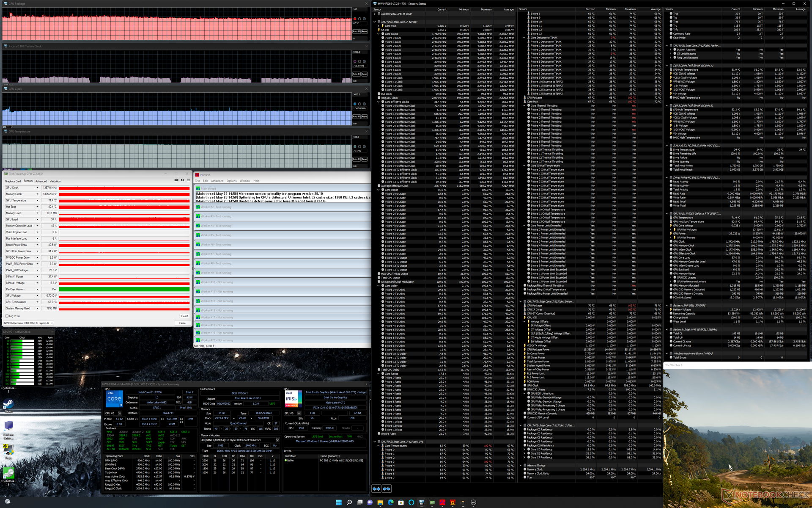The height and width of the screenshot is (508, 812).
Task: Open NVIDIA GeForce RTX 3050 Ti selector
Action: pos(28,323)
